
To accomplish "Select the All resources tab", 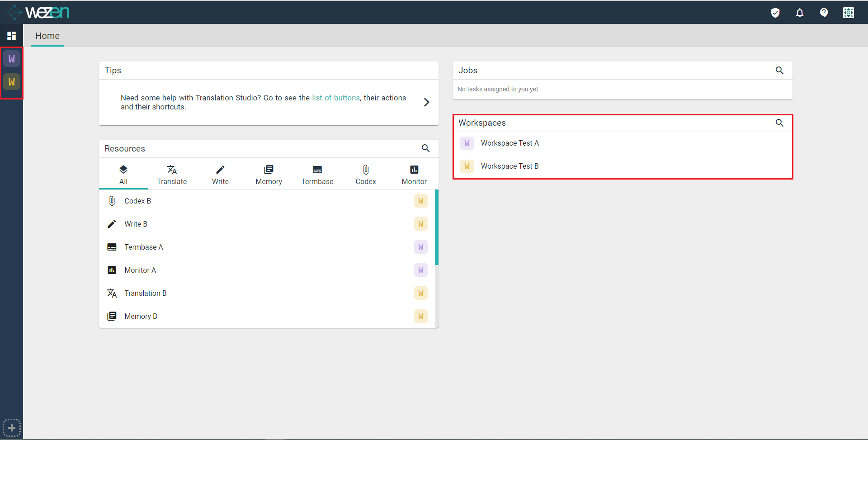I will (x=123, y=175).
